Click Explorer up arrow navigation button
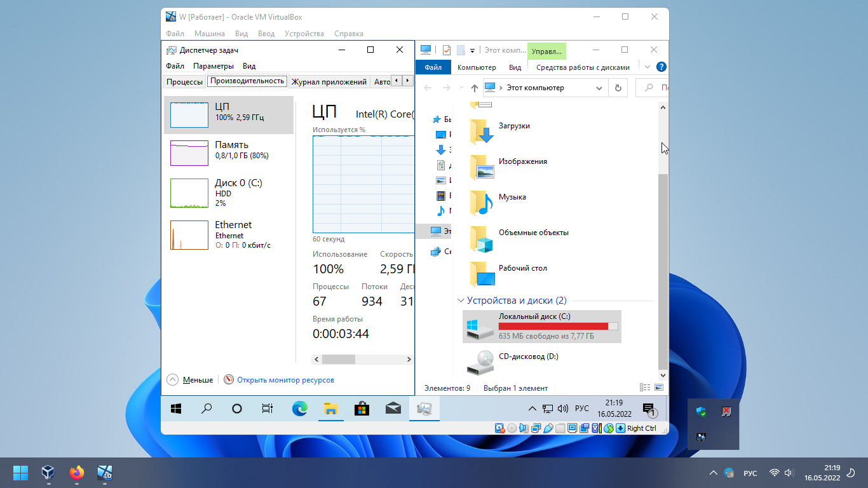The image size is (868, 488). tap(475, 88)
